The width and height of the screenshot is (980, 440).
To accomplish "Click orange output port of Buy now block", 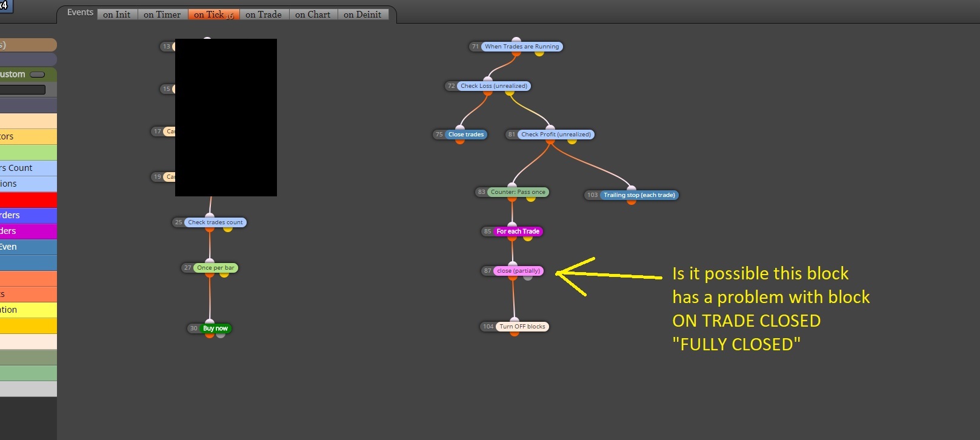I will pos(210,335).
